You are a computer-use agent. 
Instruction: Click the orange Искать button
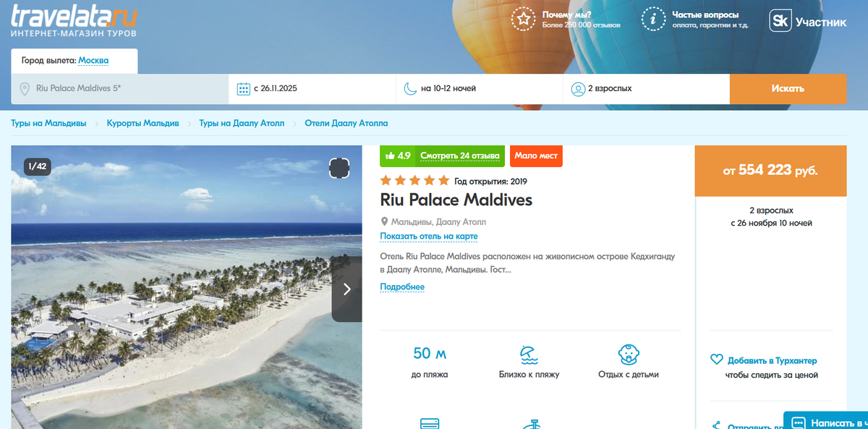click(788, 89)
